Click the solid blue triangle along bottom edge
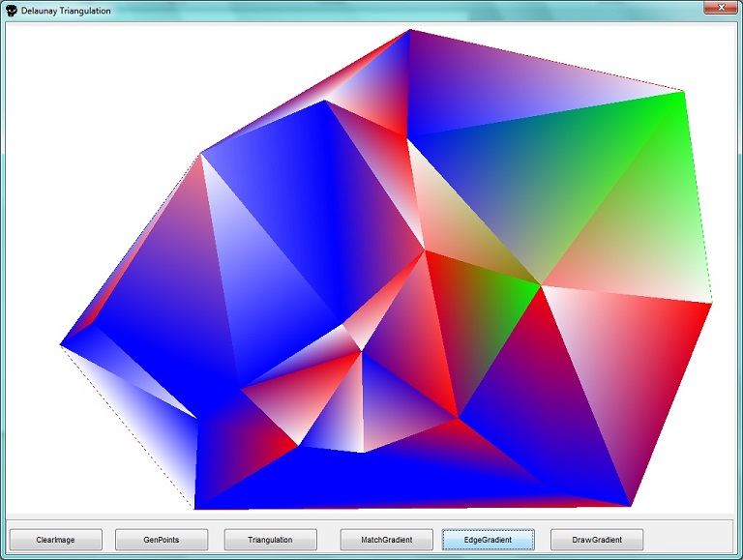 (x=406, y=479)
